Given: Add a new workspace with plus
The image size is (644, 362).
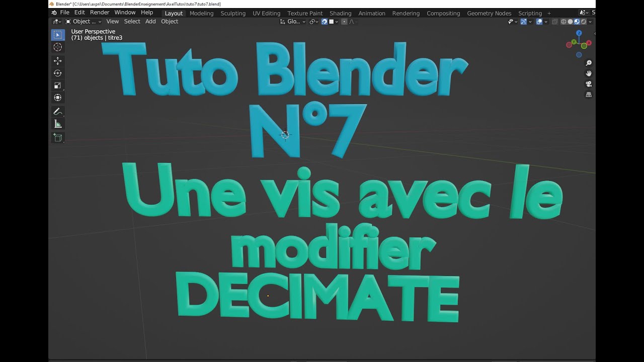Looking at the screenshot, I should tap(549, 13).
